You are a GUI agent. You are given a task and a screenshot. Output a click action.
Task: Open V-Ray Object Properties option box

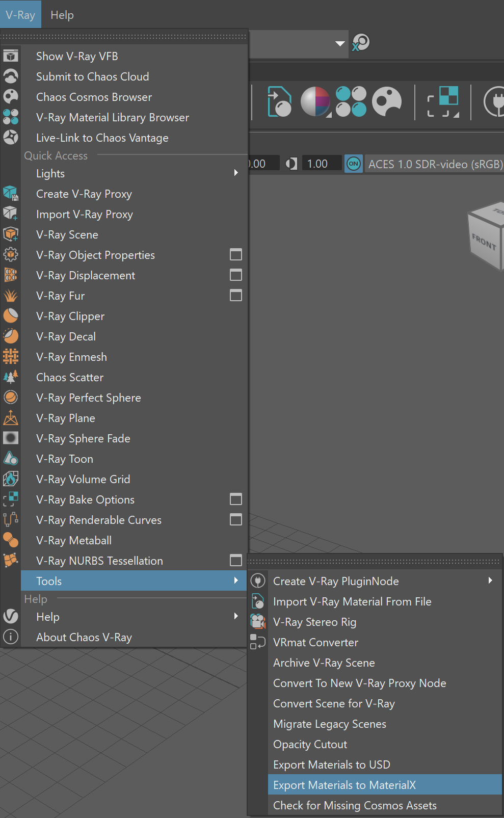tap(236, 254)
